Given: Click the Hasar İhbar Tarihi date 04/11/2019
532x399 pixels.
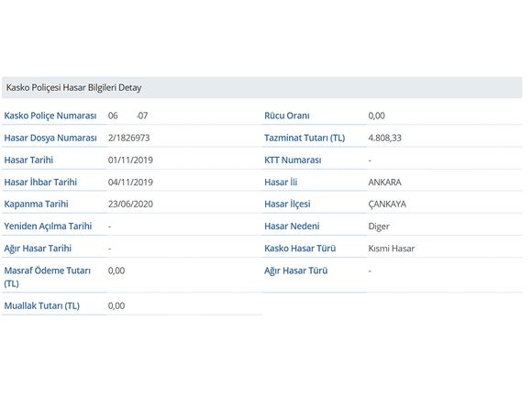Looking at the screenshot, I should tap(130, 182).
